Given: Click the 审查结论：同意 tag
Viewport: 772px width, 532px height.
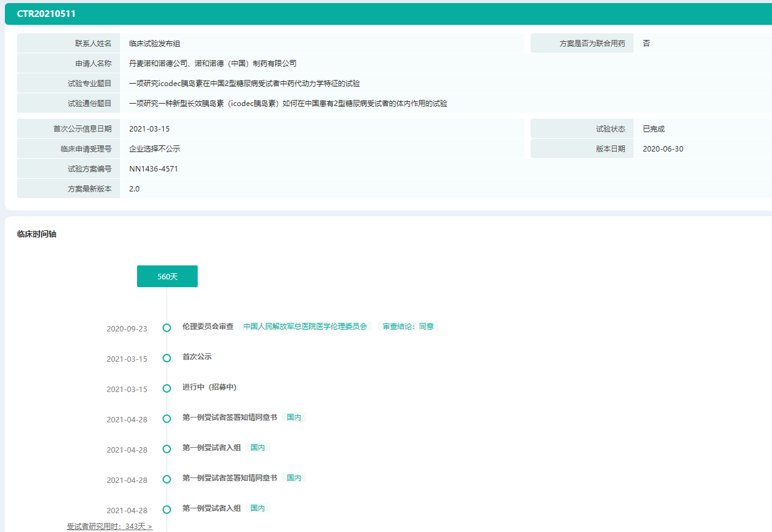Looking at the screenshot, I should point(408,327).
